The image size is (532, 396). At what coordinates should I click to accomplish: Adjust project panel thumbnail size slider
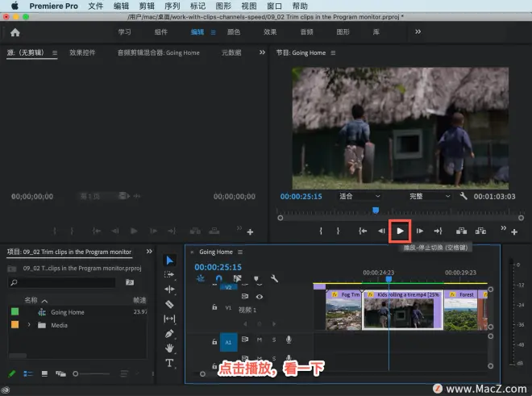[91, 373]
